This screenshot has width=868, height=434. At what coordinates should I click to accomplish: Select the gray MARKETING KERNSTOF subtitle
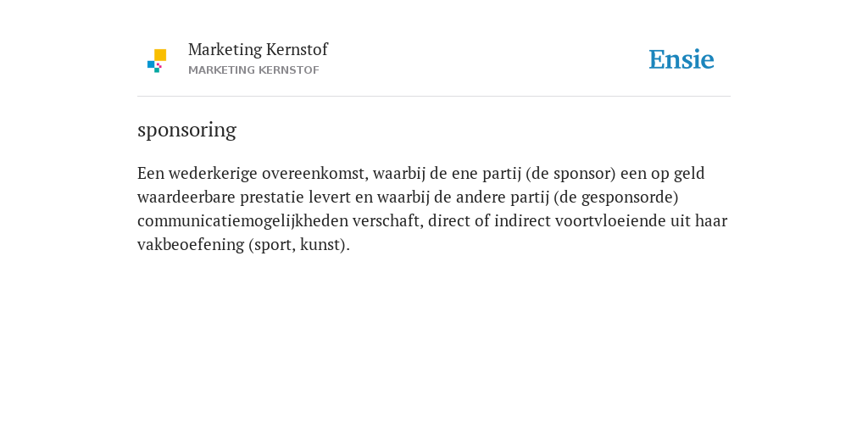pyautogui.click(x=253, y=70)
